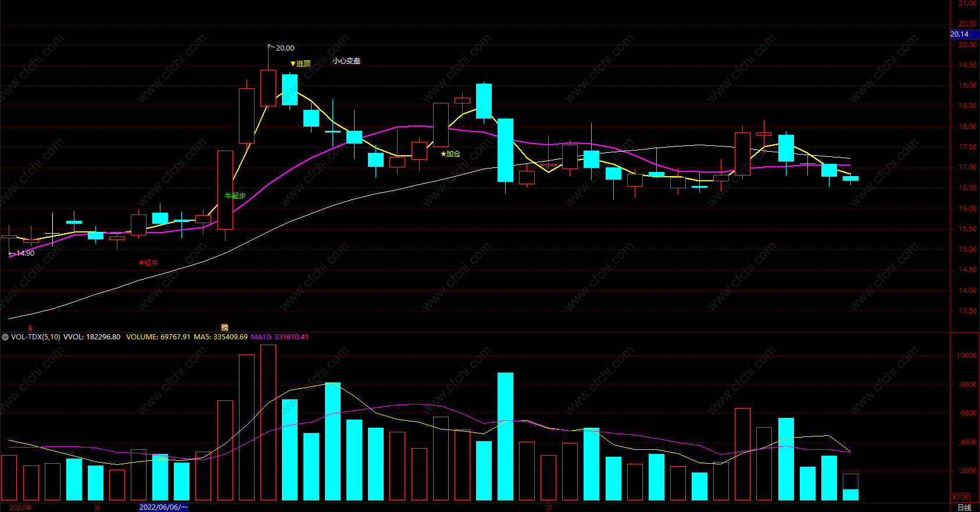Click the red S signal marker
Viewport: 980px width, 512px height.
(30, 328)
